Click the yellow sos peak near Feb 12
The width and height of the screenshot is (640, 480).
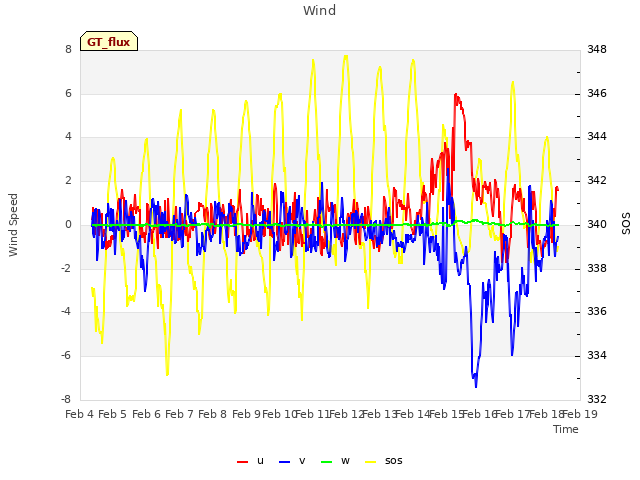(x=346, y=56)
